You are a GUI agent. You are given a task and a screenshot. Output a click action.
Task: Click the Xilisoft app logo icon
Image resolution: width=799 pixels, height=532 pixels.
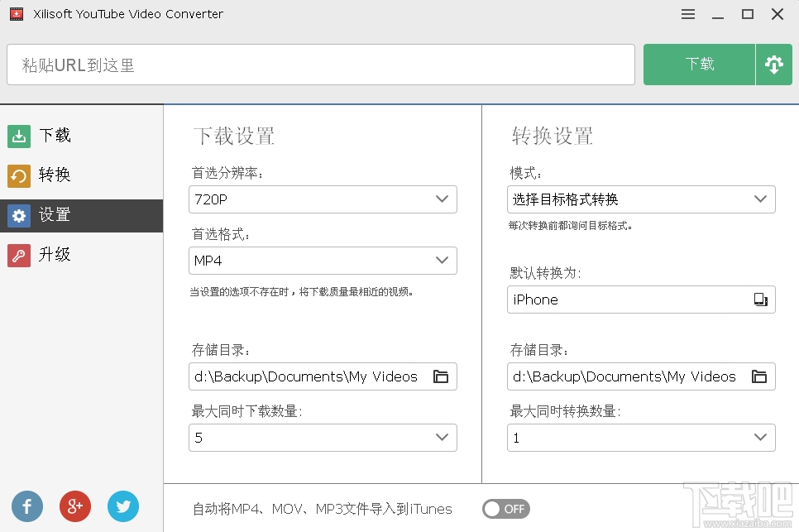tap(17, 14)
